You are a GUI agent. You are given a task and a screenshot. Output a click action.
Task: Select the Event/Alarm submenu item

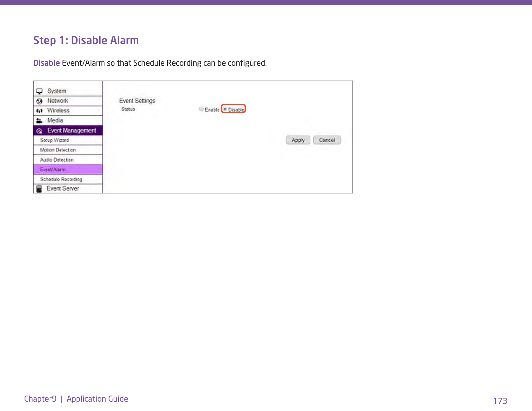[x=68, y=170]
